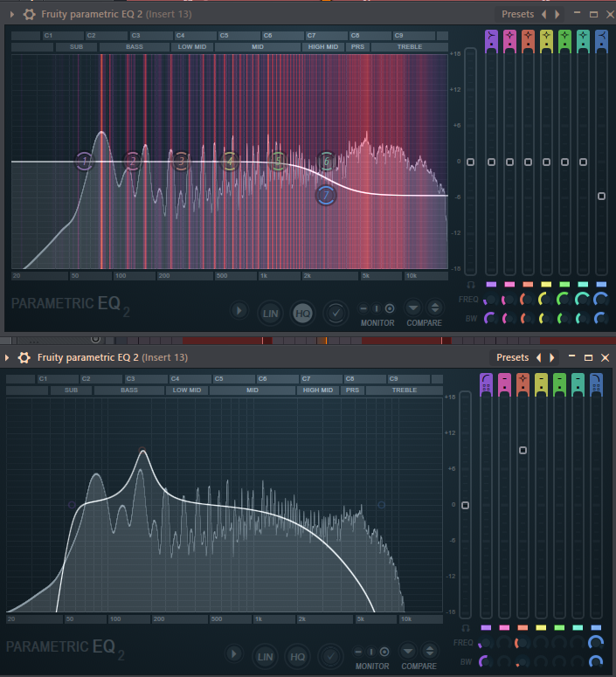616x677 pixels.
Task: Select the vertical-bar monitor option in the lower EQ
Action: tap(371, 652)
